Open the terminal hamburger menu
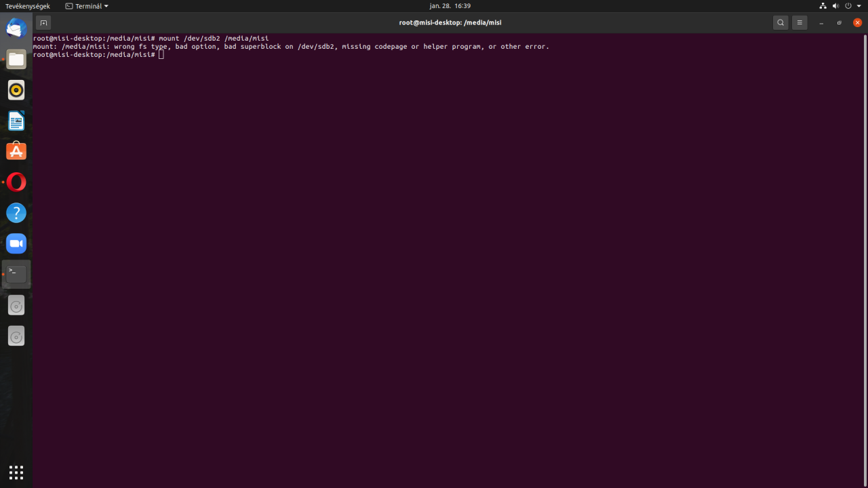Screen dimensions: 868x488 point(800,22)
